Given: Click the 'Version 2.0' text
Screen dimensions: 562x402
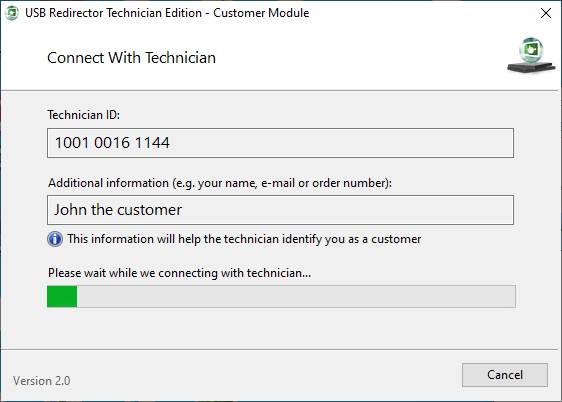Looking at the screenshot, I should click(42, 381).
